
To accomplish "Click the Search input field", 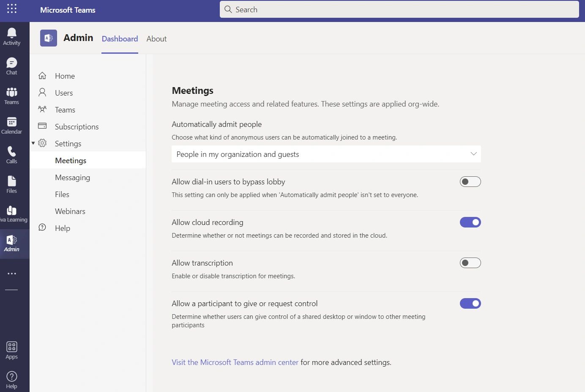I will point(399,9).
